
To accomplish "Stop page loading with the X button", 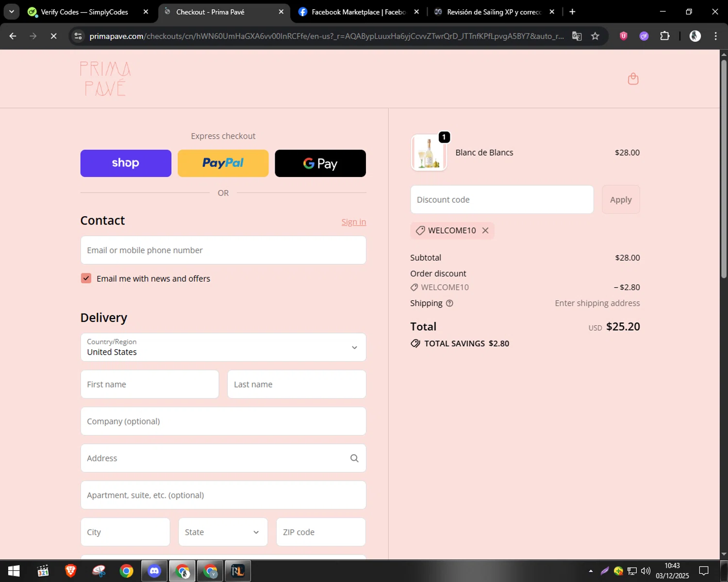I will 53,36.
